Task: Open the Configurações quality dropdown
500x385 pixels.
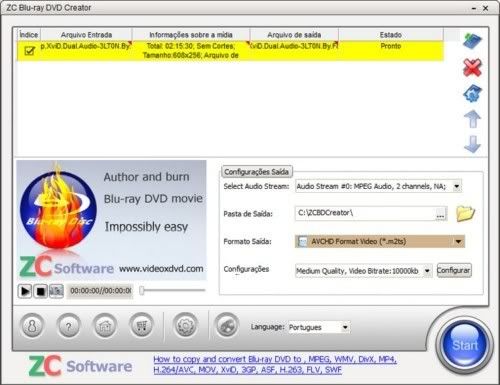Action: click(x=427, y=271)
